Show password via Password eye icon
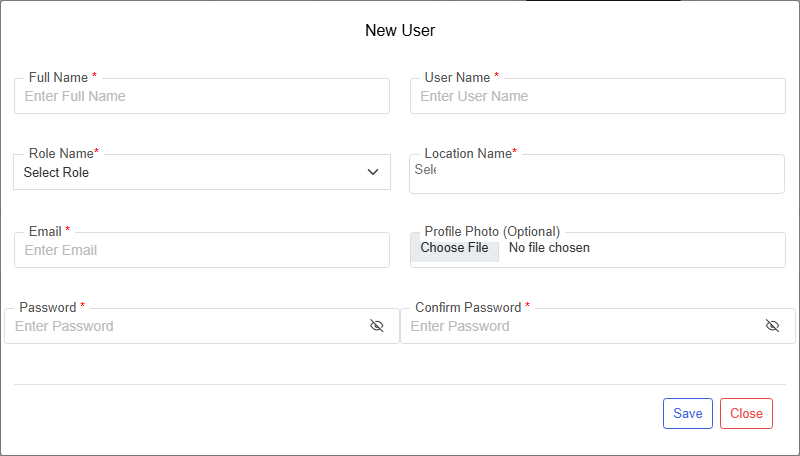The height and width of the screenshot is (456, 800). click(x=377, y=325)
